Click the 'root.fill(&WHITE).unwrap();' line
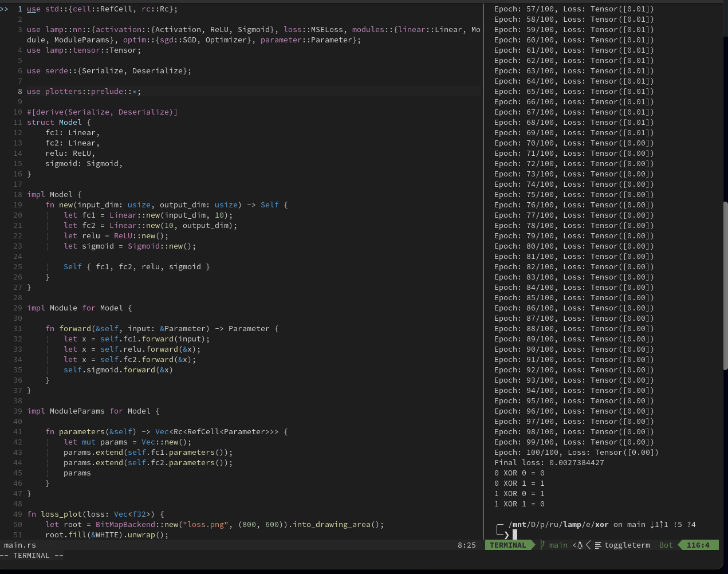This screenshot has height=574, width=728. tap(107, 534)
